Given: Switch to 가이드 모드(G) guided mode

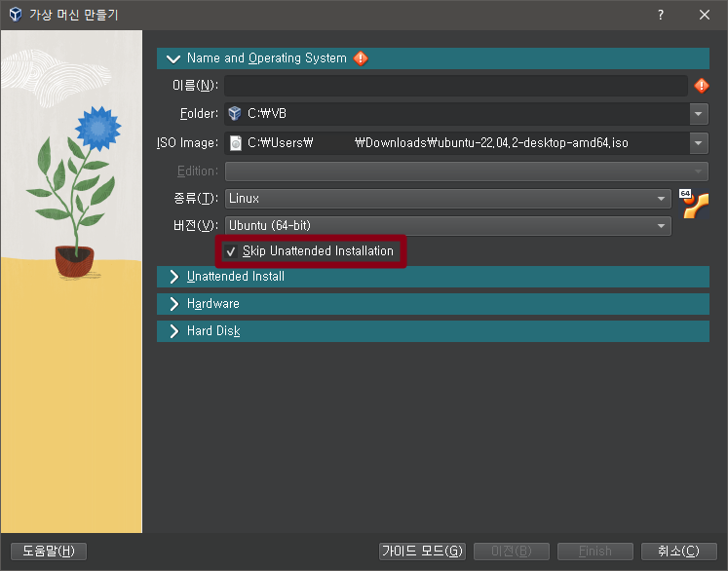Looking at the screenshot, I should click(423, 552).
